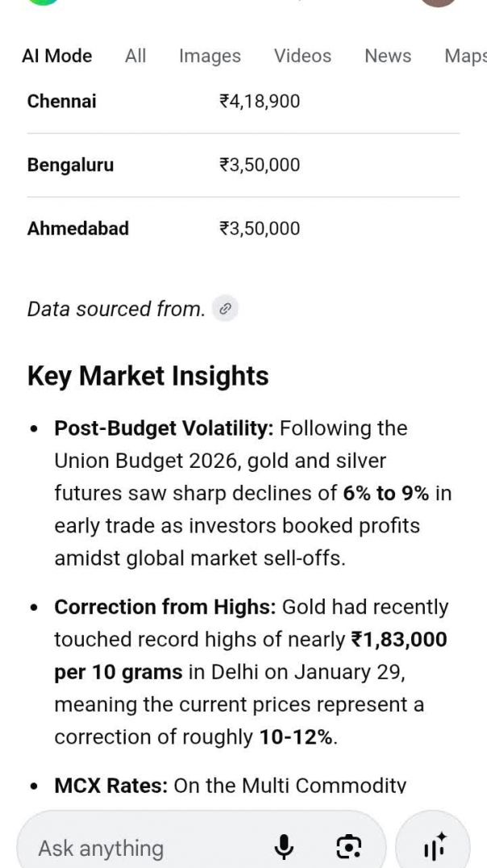Select the News tab

click(388, 56)
